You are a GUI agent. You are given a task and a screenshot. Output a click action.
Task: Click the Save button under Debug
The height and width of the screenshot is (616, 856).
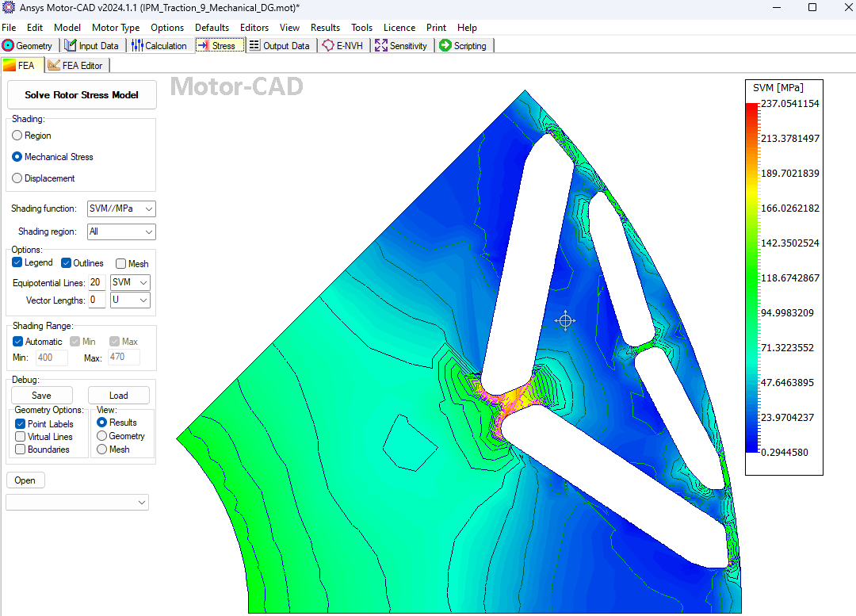(x=41, y=395)
